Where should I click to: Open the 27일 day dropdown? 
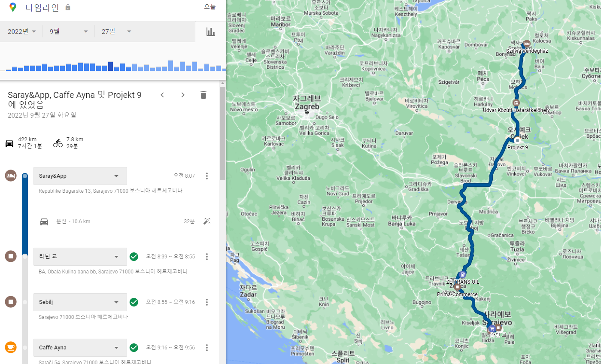coord(116,31)
